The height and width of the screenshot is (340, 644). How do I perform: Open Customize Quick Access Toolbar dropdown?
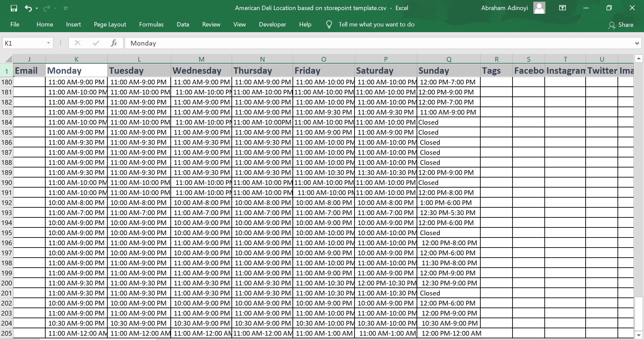click(66, 8)
